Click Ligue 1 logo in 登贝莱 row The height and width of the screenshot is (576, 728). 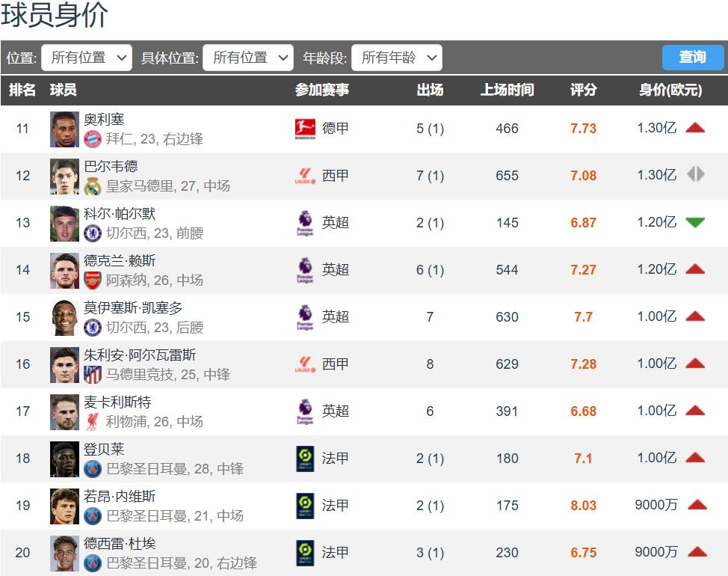(x=305, y=459)
